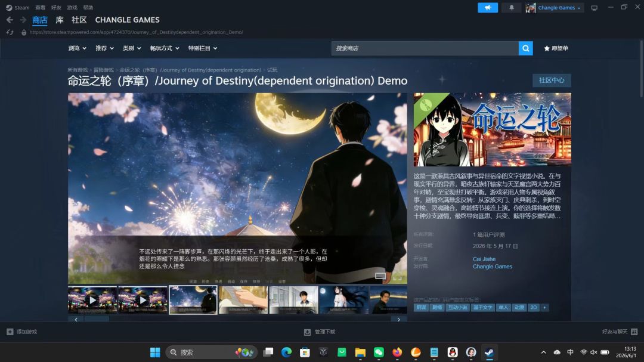Click the star icon next to 愿望单
This screenshot has width=644, height=362.
coord(547,48)
